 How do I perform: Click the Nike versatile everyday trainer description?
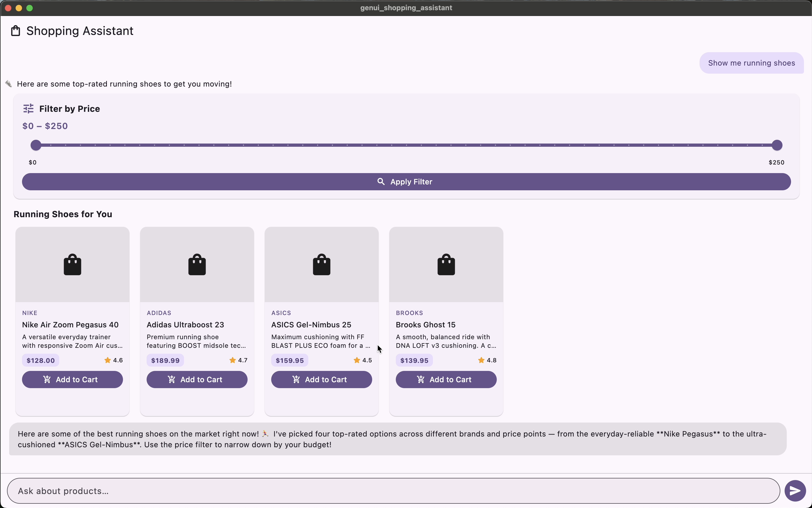tap(73, 341)
